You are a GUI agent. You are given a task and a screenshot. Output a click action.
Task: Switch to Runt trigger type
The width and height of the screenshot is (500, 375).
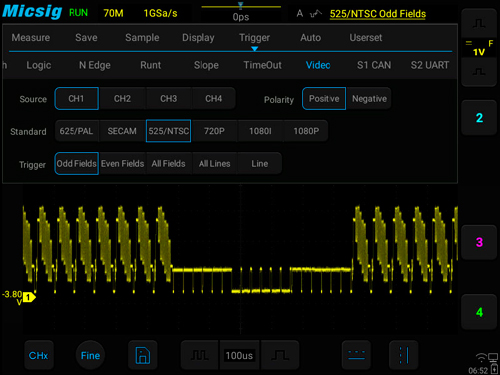150,65
